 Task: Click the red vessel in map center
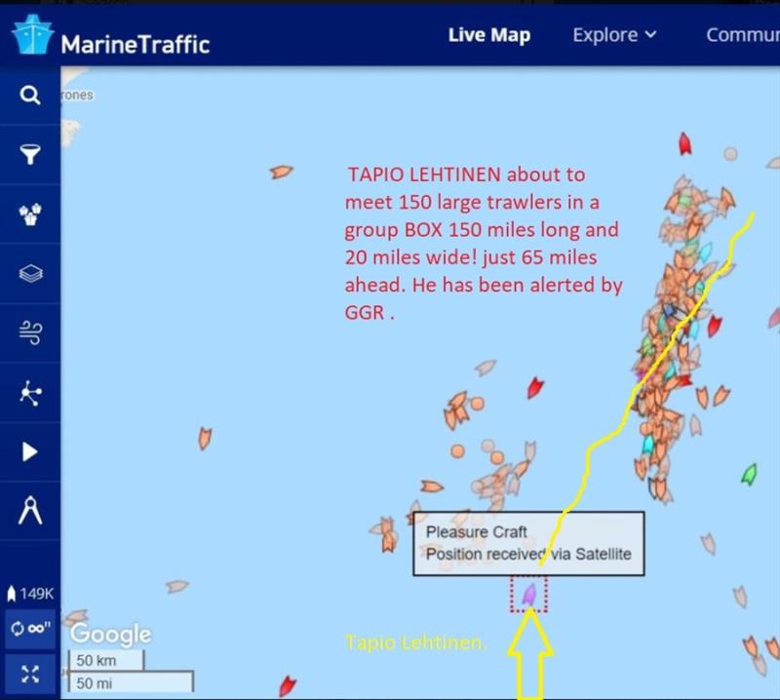535,388
